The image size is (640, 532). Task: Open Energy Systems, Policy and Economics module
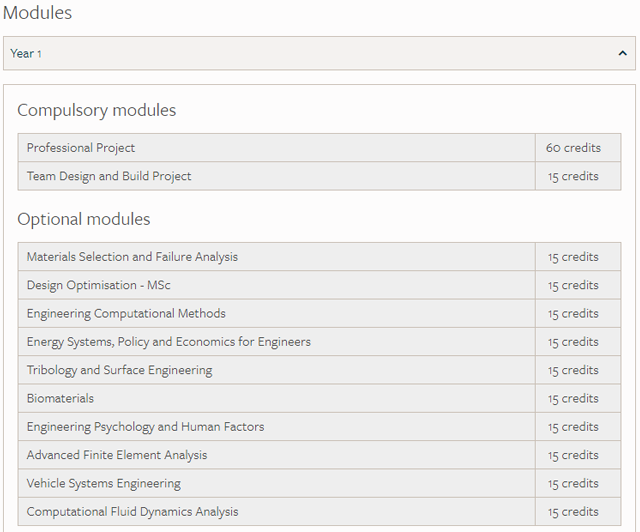169,342
